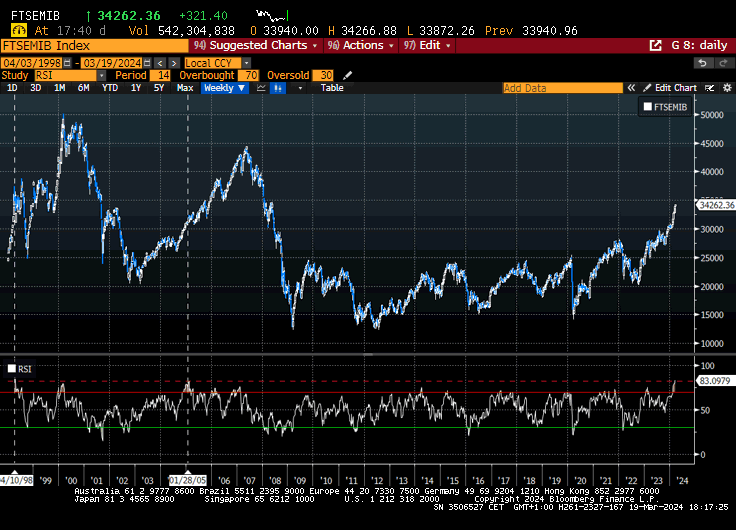Image resolution: width=736 pixels, height=530 pixels.
Task: Select the 1M range tab
Action: pyautogui.click(x=60, y=88)
